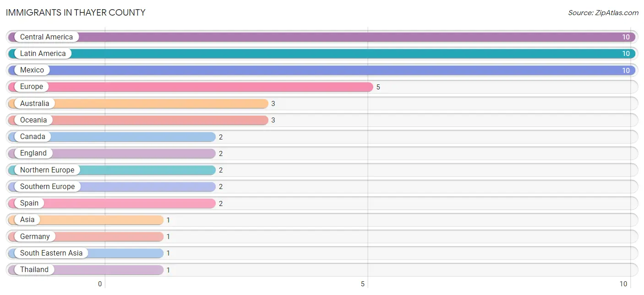Screen dimensions: 644x295
Task: Click the Germany label
Action: pyautogui.click(x=35, y=237)
